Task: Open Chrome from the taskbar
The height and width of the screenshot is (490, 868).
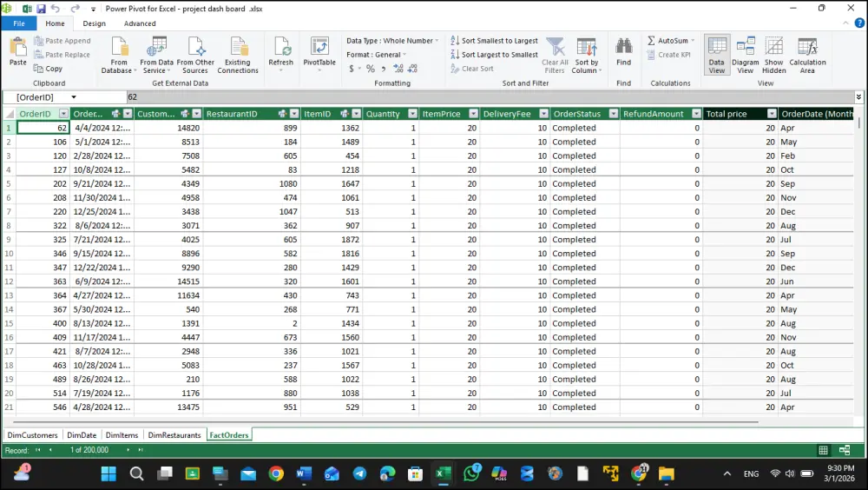Action: click(x=276, y=473)
